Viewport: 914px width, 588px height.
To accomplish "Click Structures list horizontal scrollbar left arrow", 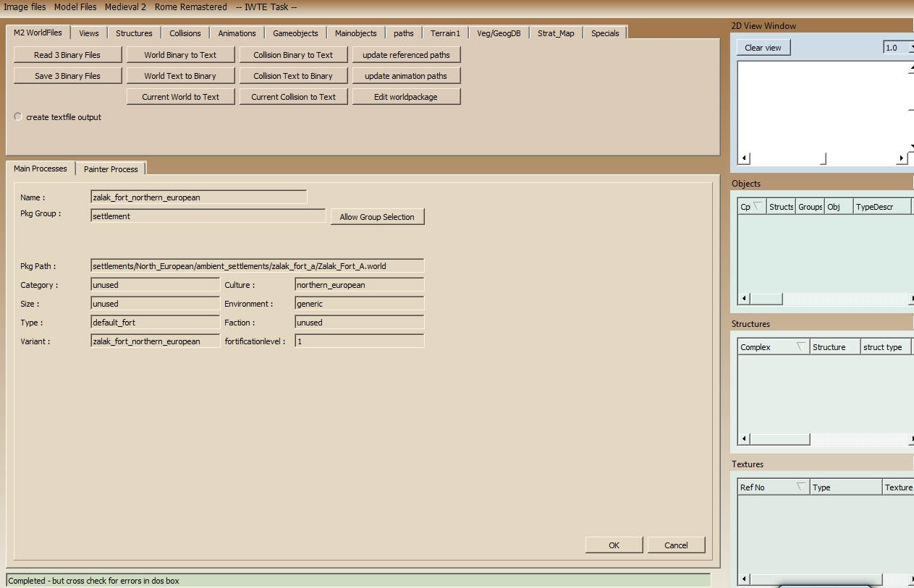I will click(x=744, y=439).
